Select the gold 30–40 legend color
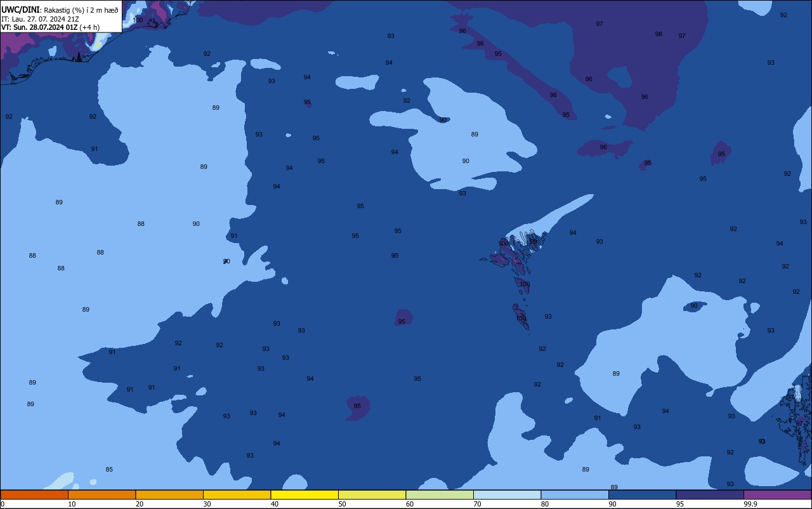 (237, 494)
